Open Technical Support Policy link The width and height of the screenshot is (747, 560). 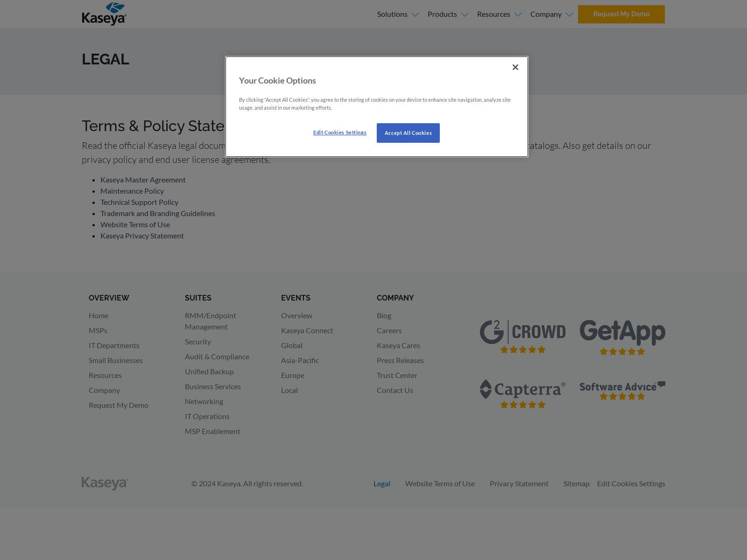(x=139, y=202)
